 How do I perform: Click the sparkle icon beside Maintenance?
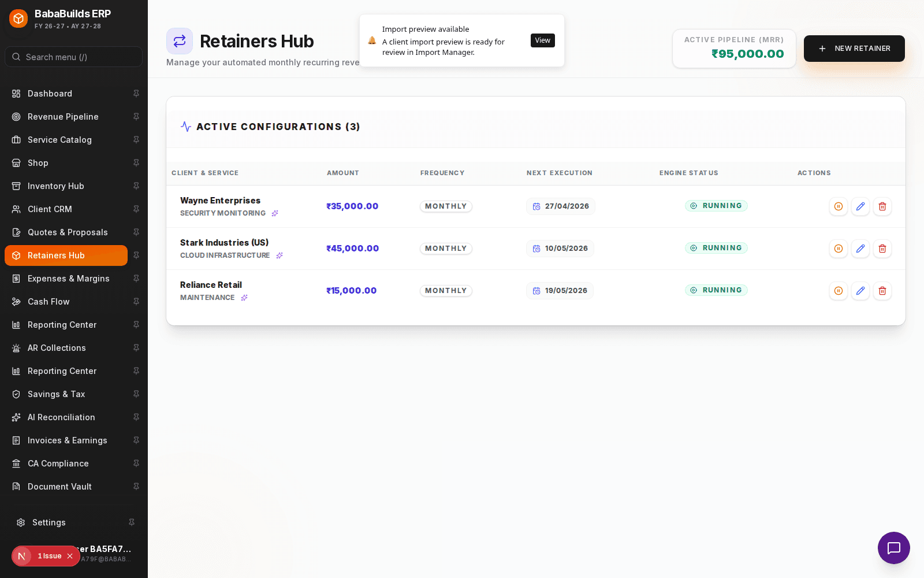[244, 298]
